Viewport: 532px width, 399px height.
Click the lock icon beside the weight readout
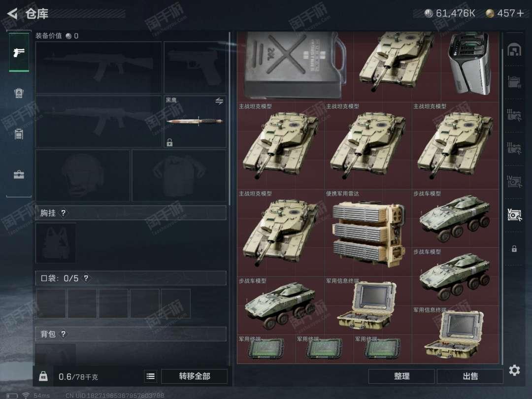pyautogui.click(x=43, y=376)
